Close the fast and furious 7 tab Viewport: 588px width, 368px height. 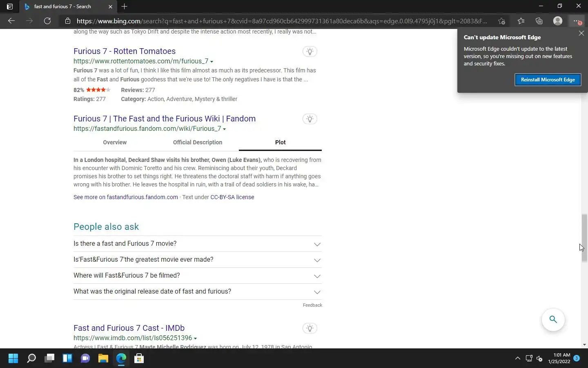(x=110, y=7)
